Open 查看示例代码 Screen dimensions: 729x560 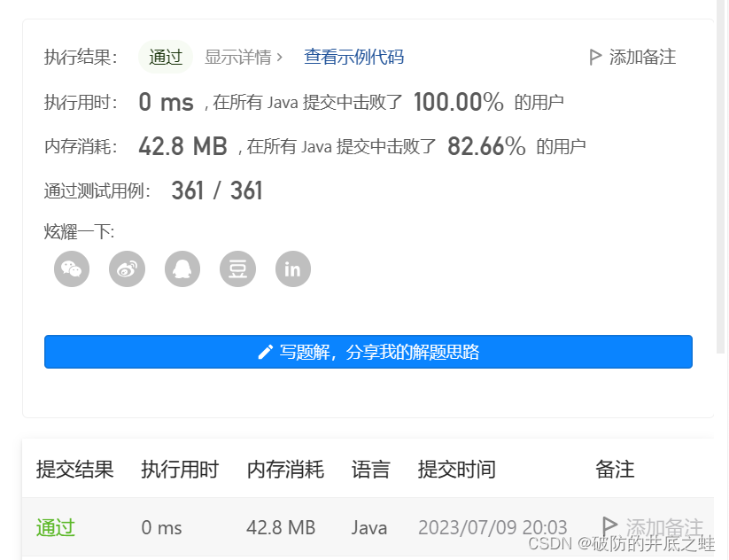pos(353,56)
